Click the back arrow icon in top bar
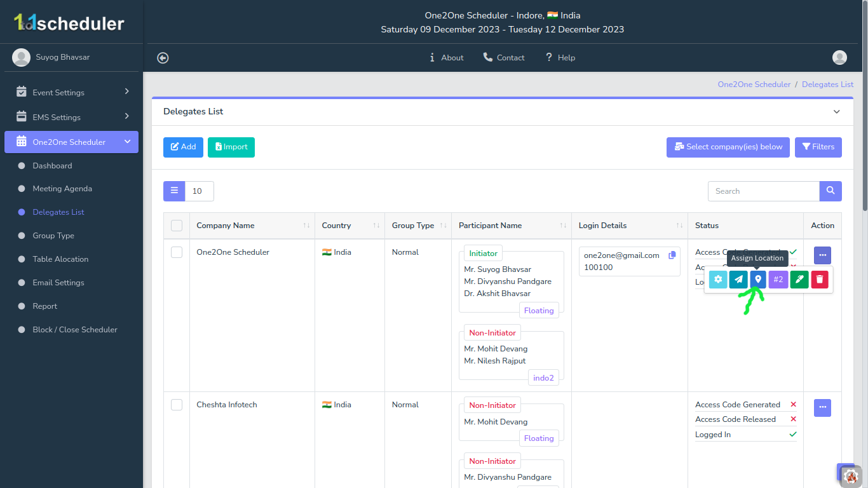The height and width of the screenshot is (488, 868). [163, 58]
